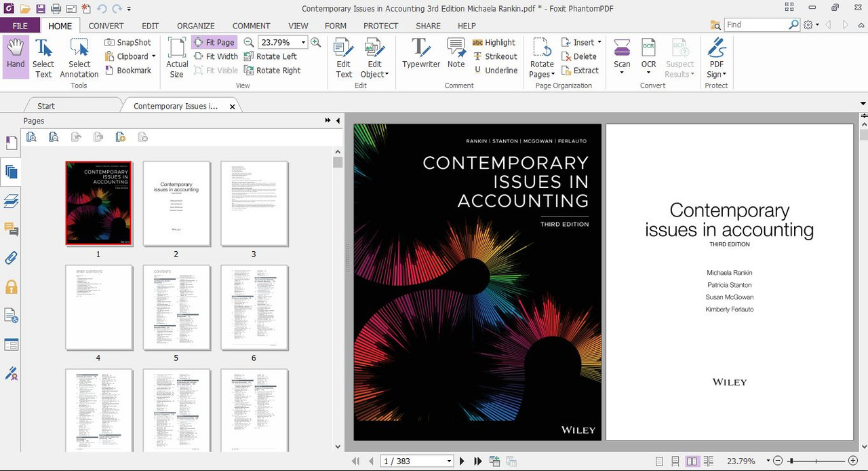
Task: Open the ribbon zoom percentage dropdown
Action: coord(303,42)
